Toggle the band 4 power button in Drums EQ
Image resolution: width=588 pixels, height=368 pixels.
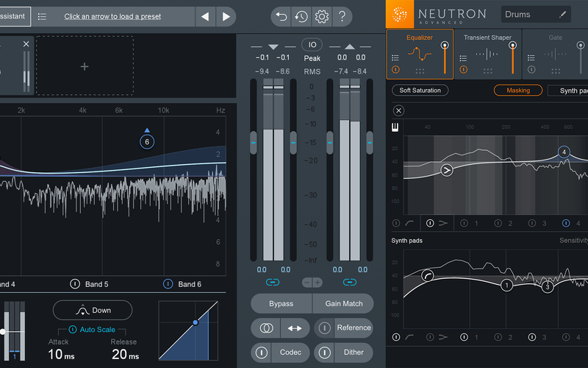[566, 223]
